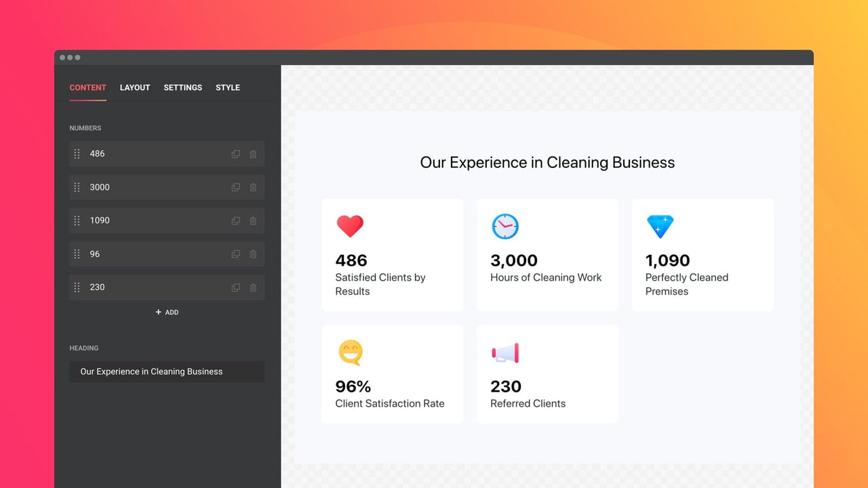Click the megaphone icon

[x=505, y=352]
